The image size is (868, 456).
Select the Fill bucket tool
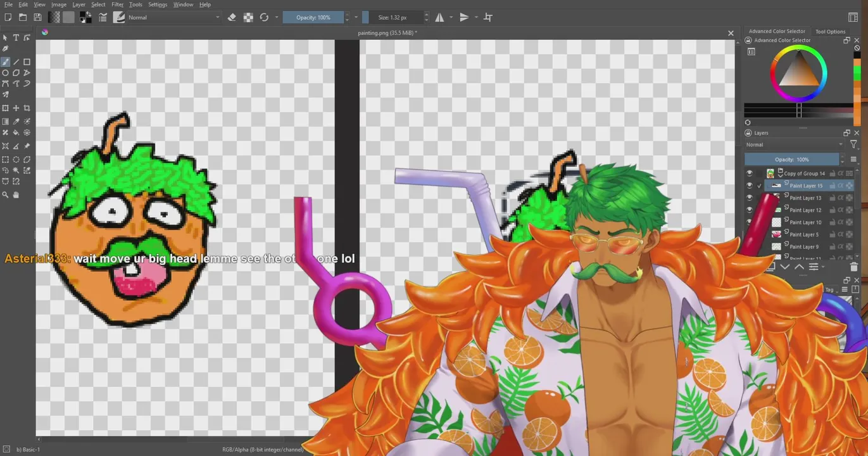pos(16,133)
